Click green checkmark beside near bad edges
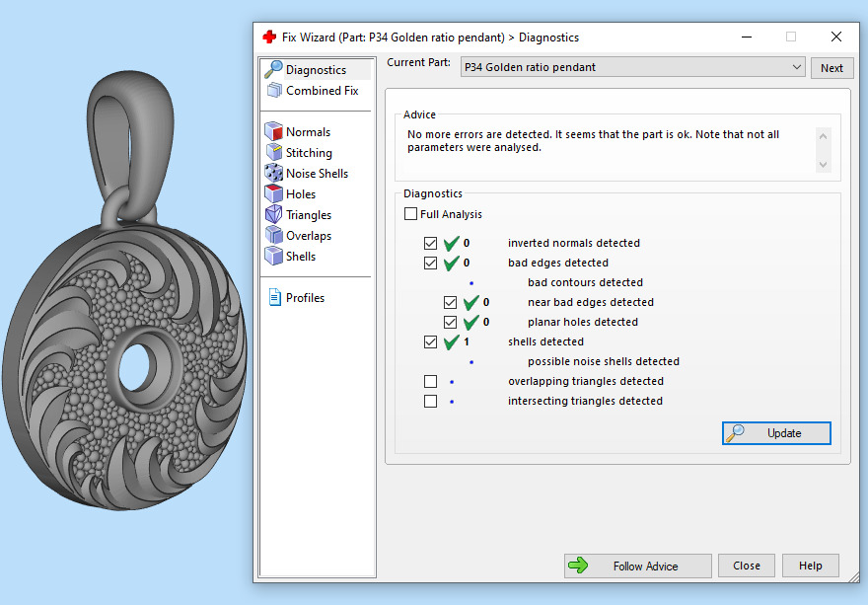868x605 pixels. coord(471,302)
